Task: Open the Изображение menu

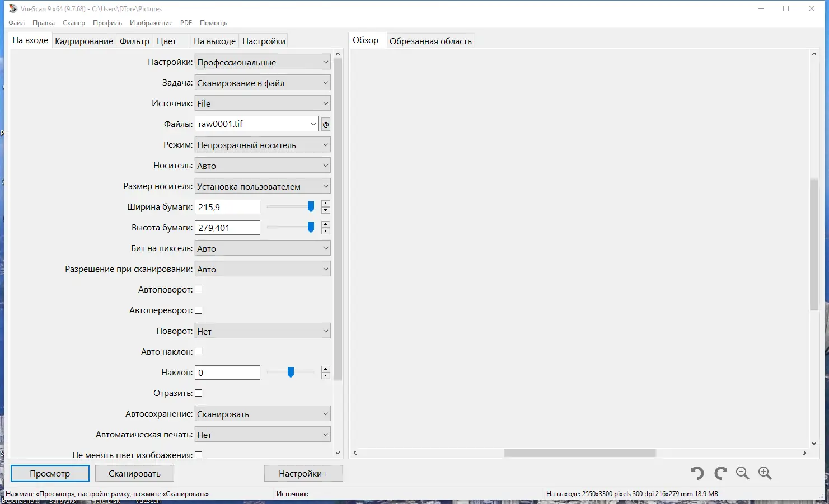Action: click(x=151, y=23)
